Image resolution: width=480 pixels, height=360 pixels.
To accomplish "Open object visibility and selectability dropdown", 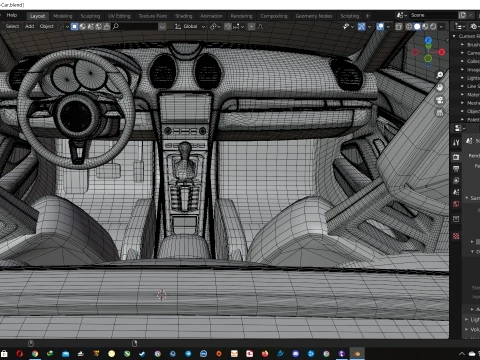I will click(348, 26).
